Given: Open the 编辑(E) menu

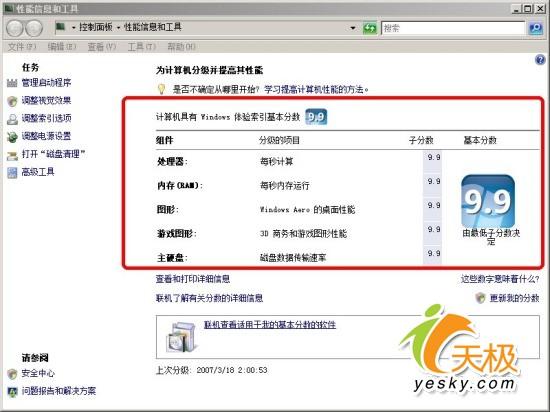Looking at the screenshot, I should (x=62, y=47).
